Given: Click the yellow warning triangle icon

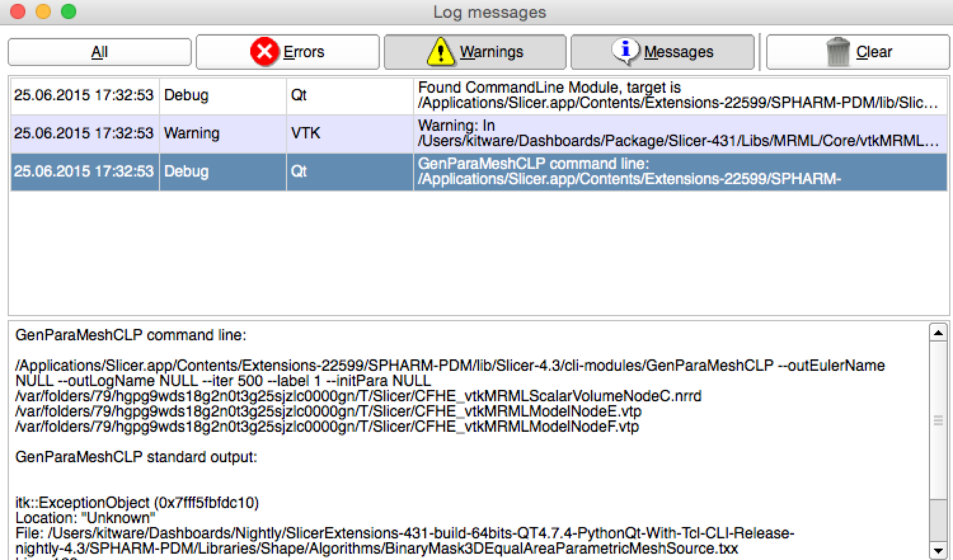Looking at the screenshot, I should (440, 51).
